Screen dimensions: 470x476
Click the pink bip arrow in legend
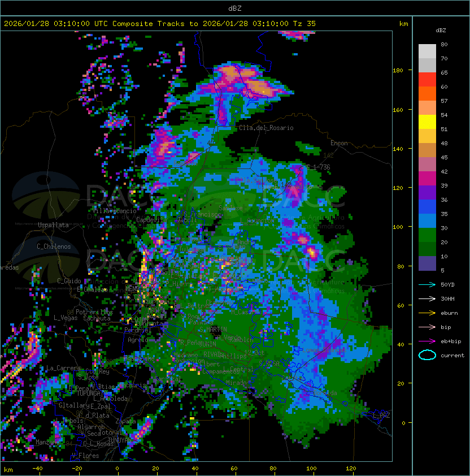pyautogui.click(x=427, y=327)
